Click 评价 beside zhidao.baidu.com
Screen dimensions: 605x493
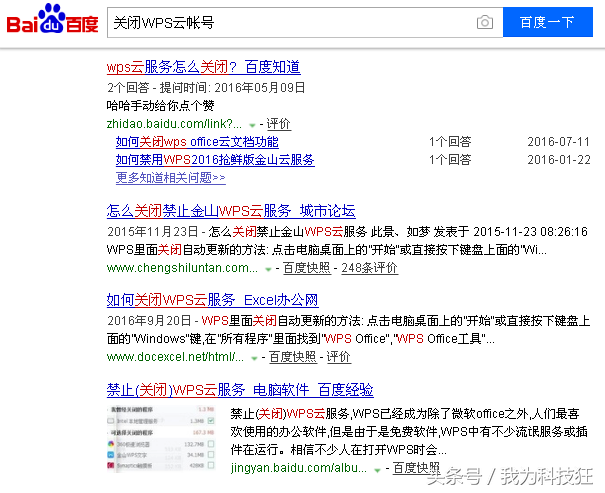(278, 124)
